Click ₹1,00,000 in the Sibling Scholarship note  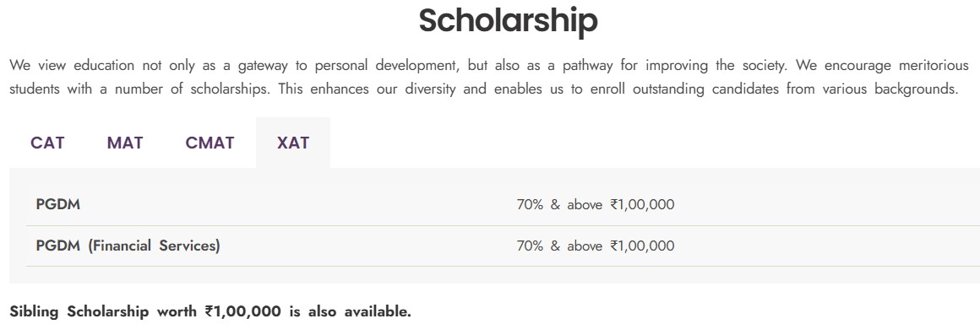tap(242, 311)
